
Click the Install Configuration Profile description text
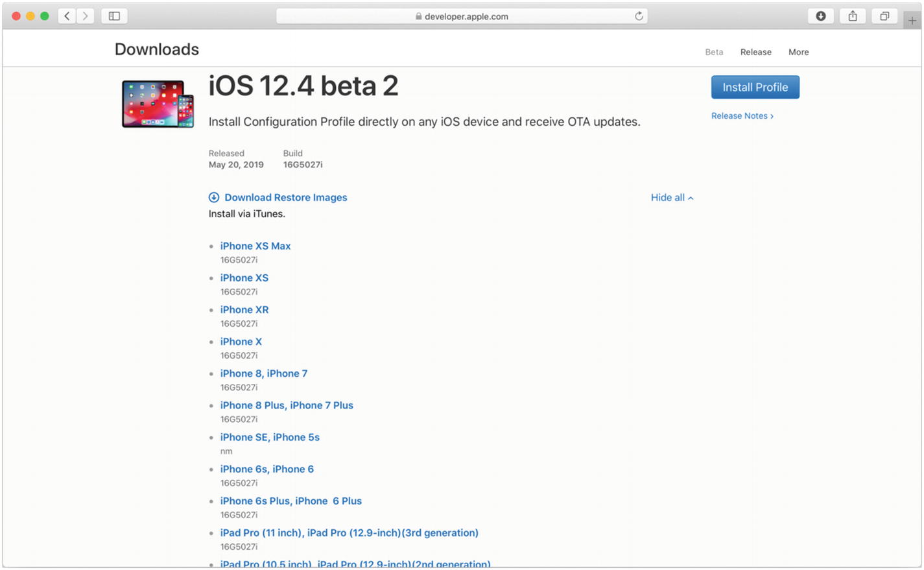[425, 122]
